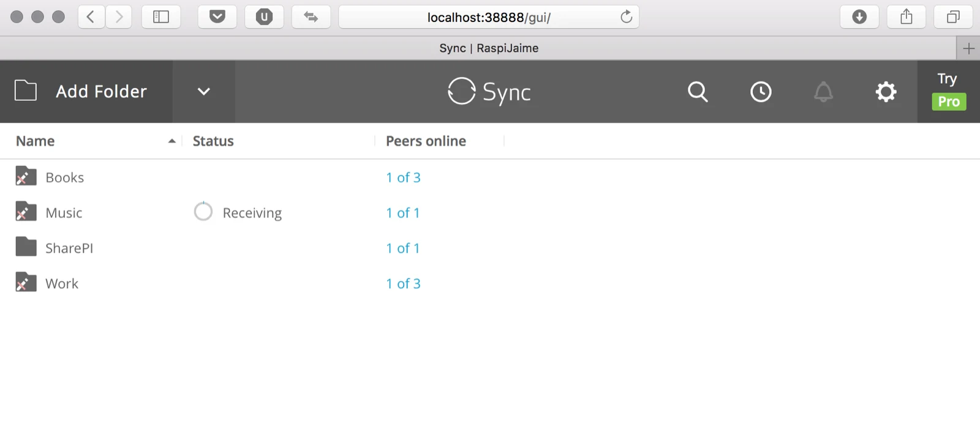Viewport: 980px width, 426px height.
Task: Click the Receiving progress spinner for Music
Action: [203, 212]
